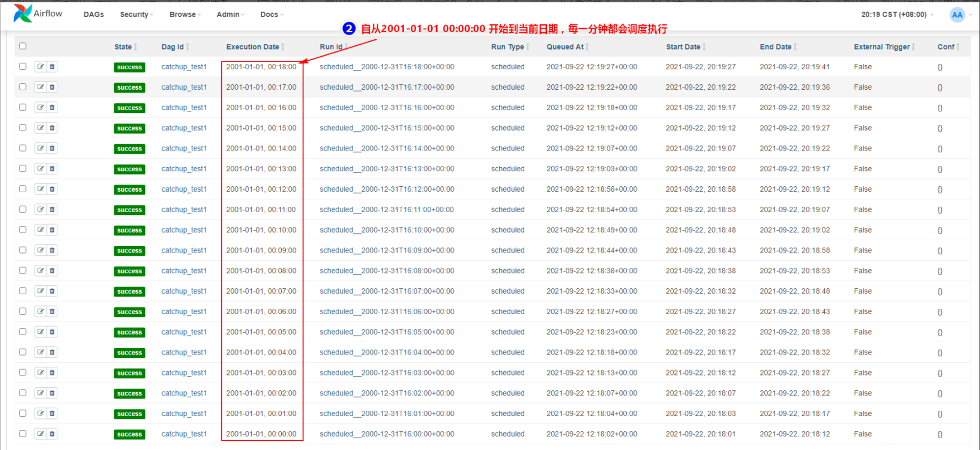Open the Browse dropdown menu
The image size is (980, 450).
click(185, 15)
